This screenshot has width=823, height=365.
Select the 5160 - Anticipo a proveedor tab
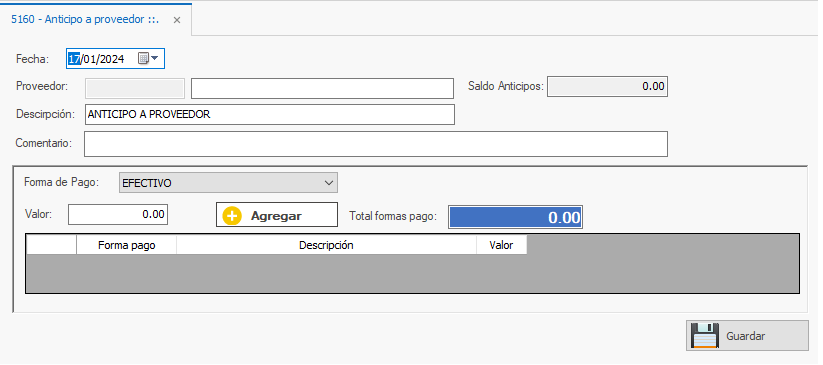tap(85, 19)
